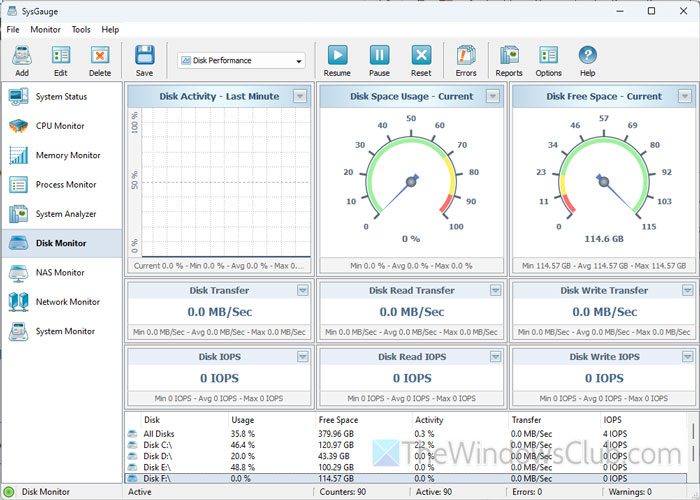700x500 pixels.
Task: Select Network Monitor in the sidebar
Action: click(x=62, y=302)
